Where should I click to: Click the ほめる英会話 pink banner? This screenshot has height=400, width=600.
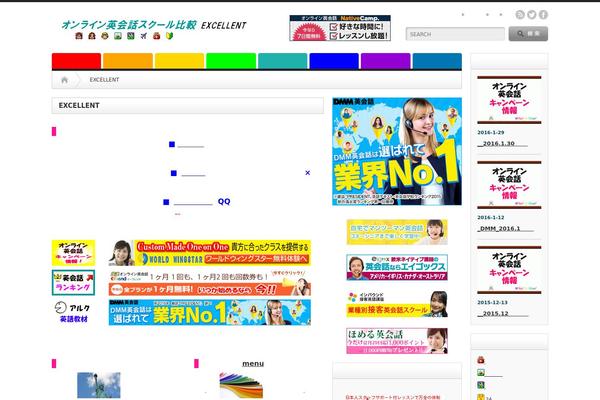[x=397, y=341]
